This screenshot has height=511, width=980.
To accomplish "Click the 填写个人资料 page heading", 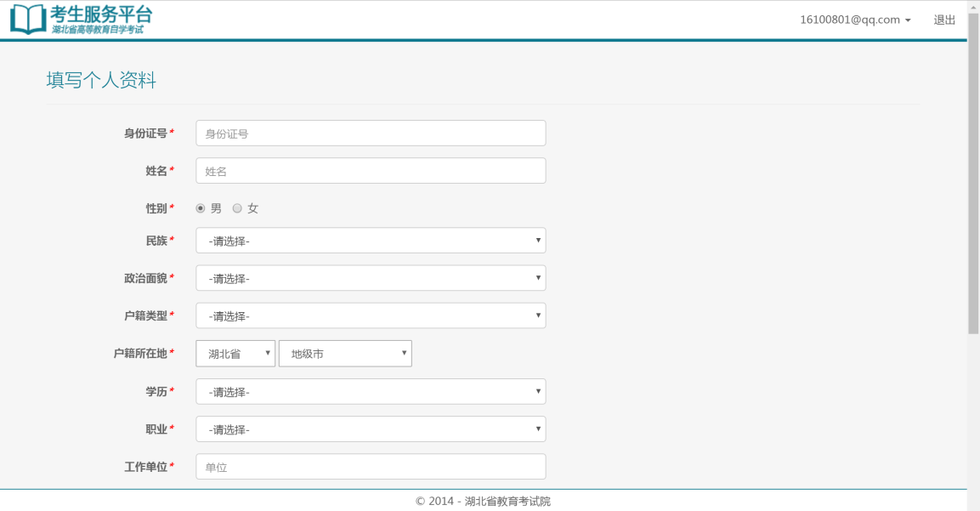I will [101, 81].
